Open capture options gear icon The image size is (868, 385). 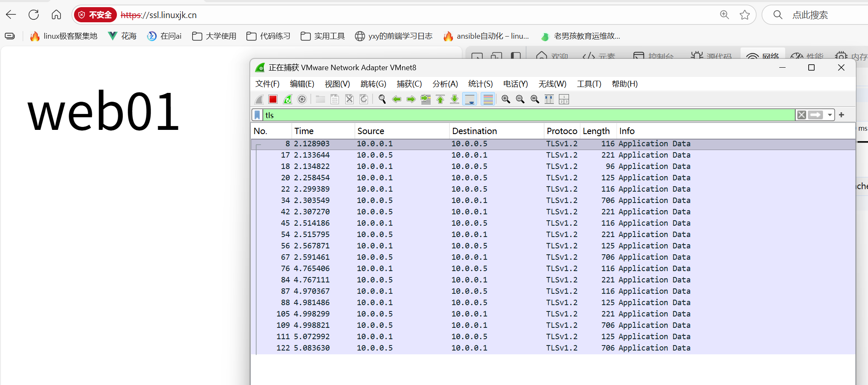[x=302, y=99]
